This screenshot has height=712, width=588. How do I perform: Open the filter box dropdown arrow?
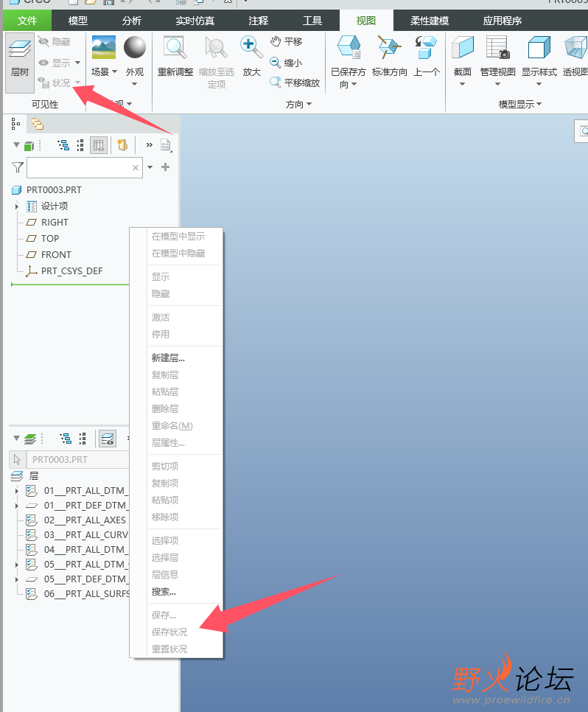pyautogui.click(x=150, y=167)
